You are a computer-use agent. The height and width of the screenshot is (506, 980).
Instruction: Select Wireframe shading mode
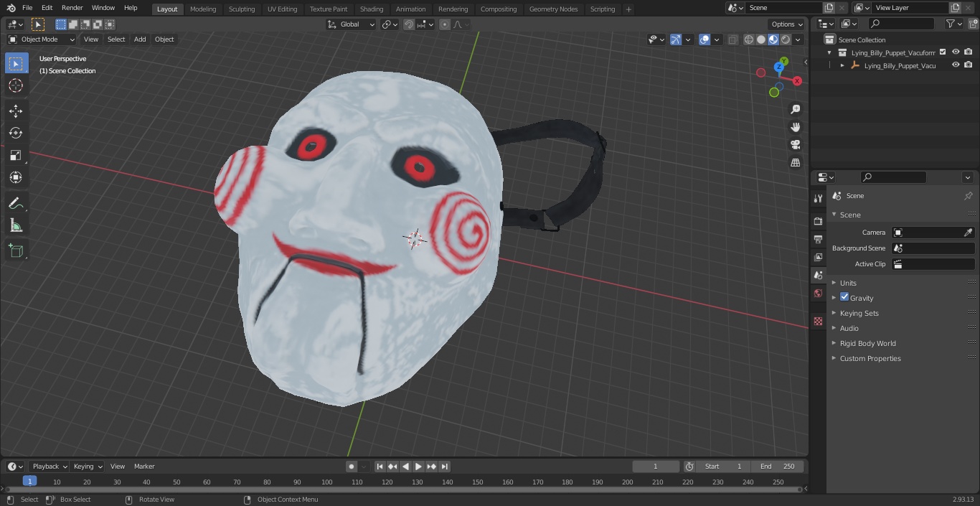(749, 39)
